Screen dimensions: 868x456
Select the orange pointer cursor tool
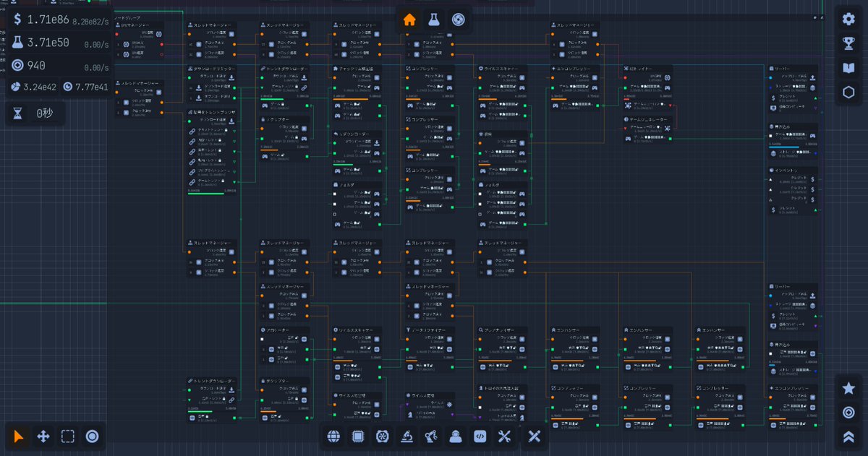(x=19, y=436)
